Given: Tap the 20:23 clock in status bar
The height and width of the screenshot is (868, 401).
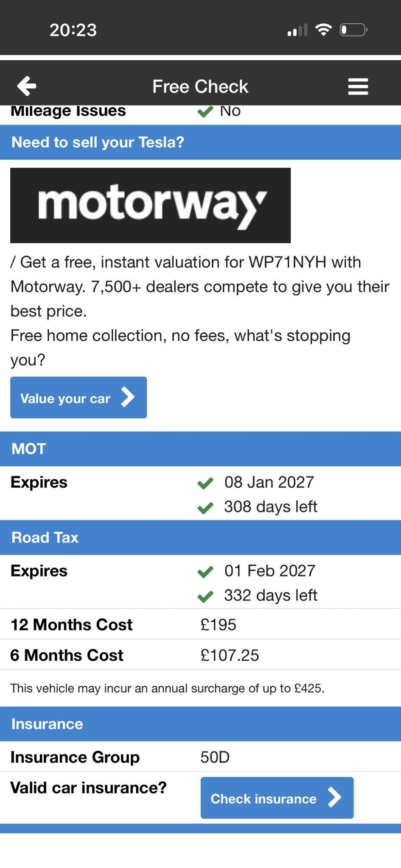Looking at the screenshot, I should pyautogui.click(x=73, y=30).
